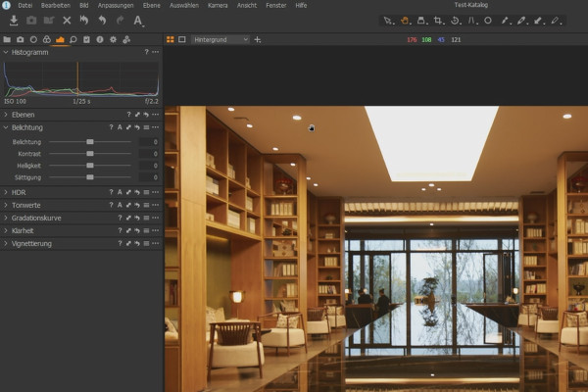This screenshot has width=588, height=392.
Task: Open the Library folder tool tab
Action: click(x=7, y=39)
